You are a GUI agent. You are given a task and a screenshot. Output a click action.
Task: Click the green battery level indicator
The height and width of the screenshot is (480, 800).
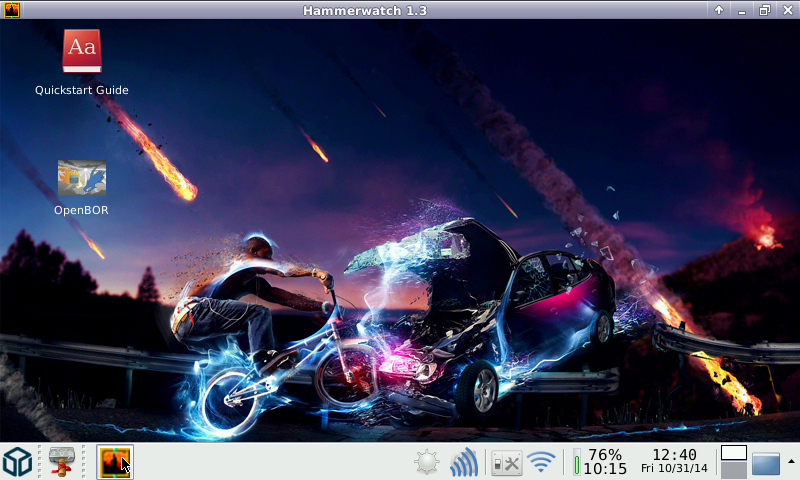(x=576, y=464)
